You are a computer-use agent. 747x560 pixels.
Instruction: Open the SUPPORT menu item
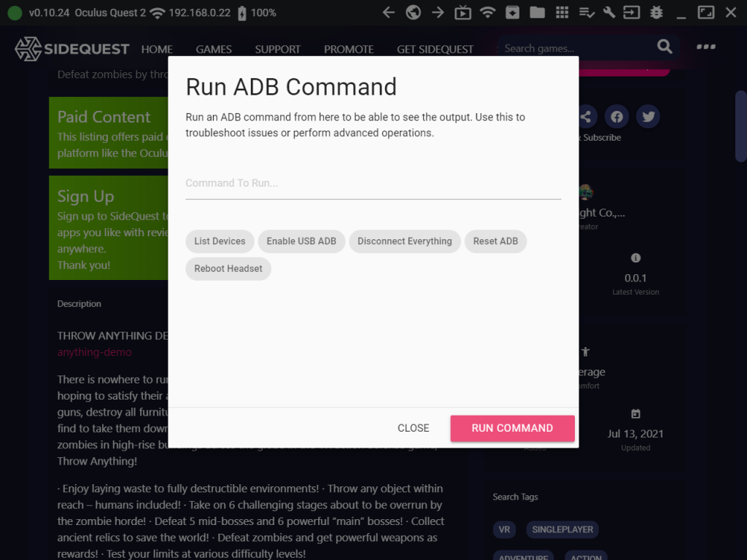point(278,50)
